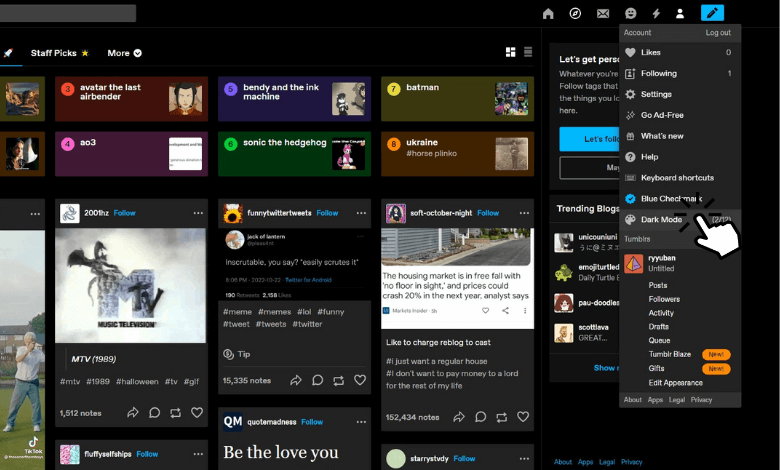Share the 2001hz MTV post
This screenshot has width=780, height=470.
point(132,413)
